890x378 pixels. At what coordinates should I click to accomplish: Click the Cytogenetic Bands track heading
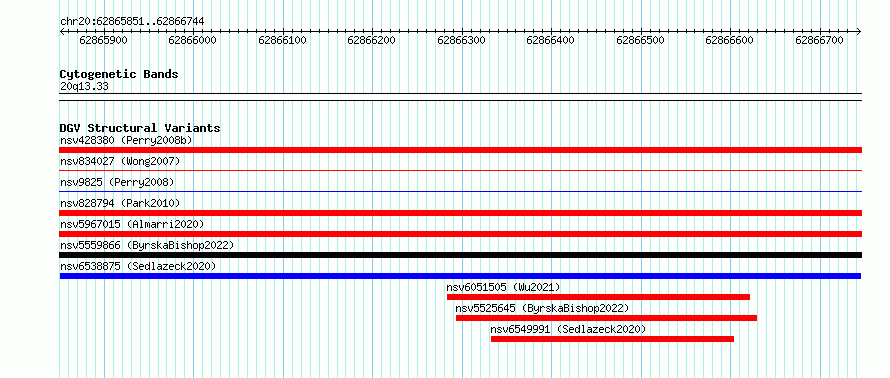119,74
